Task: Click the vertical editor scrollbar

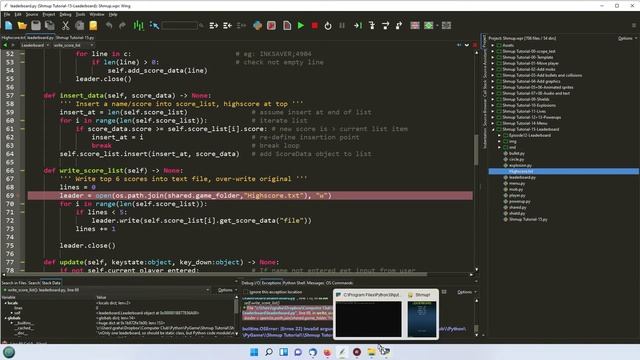Action: (x=476, y=150)
